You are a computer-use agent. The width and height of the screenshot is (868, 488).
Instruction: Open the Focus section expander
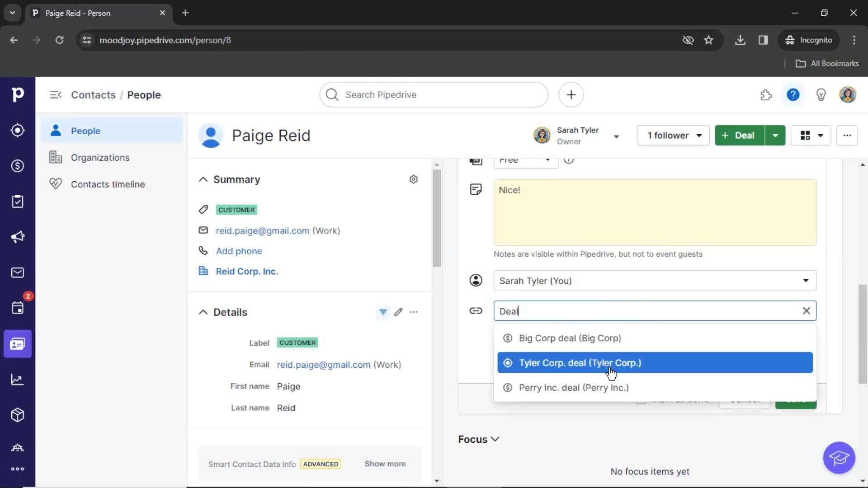495,439
